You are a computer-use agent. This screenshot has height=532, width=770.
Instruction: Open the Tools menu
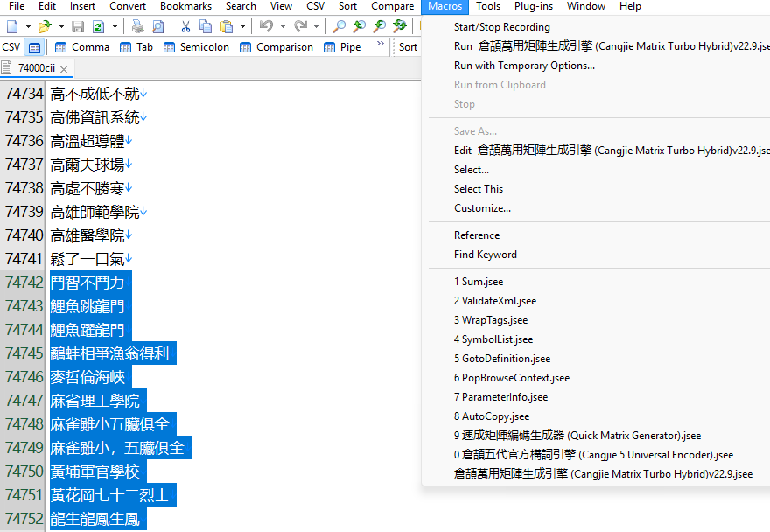[488, 6]
